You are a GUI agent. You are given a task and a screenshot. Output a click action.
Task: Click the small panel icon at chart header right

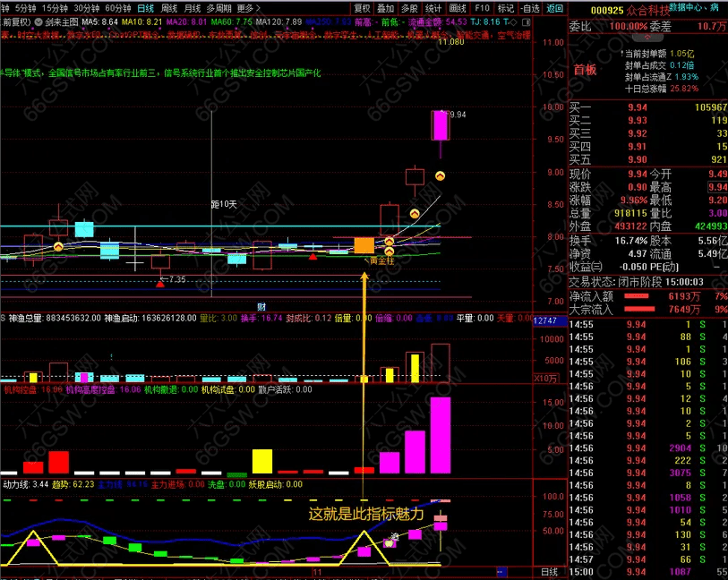click(526, 21)
